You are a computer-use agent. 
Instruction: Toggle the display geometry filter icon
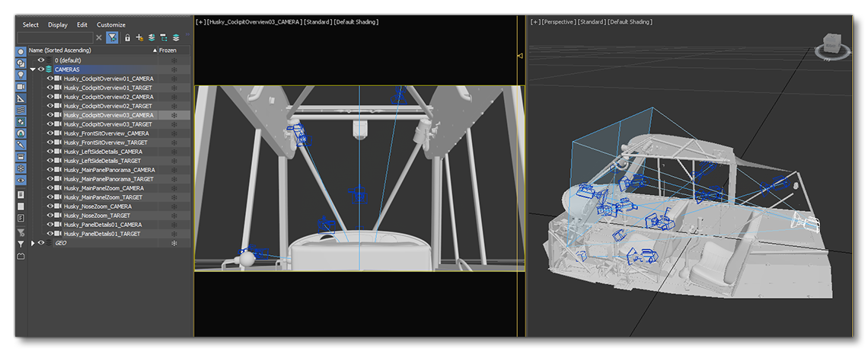pyautogui.click(x=21, y=52)
